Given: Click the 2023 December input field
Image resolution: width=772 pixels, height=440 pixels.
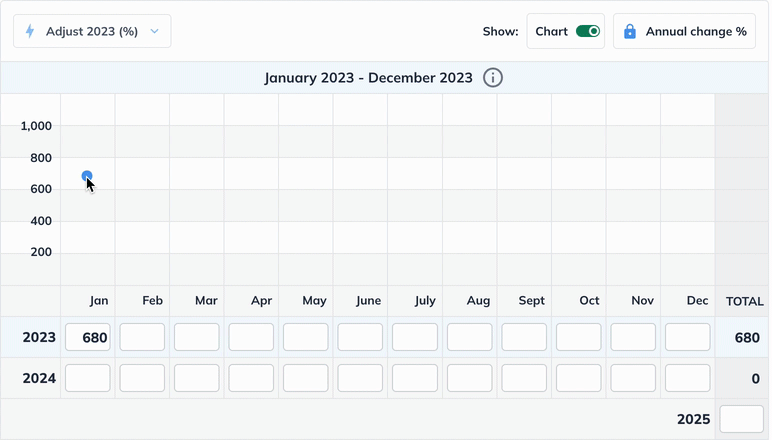Looking at the screenshot, I should click(687, 337).
